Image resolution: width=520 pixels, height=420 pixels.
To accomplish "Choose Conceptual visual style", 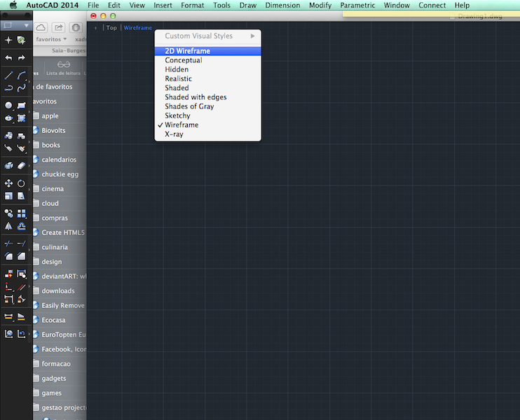I will [208, 60].
